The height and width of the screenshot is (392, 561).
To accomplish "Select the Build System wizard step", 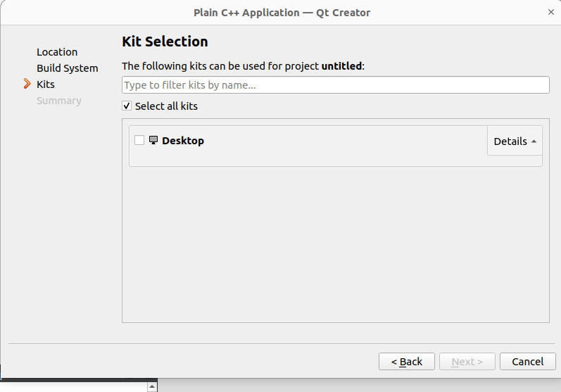I will (x=68, y=68).
